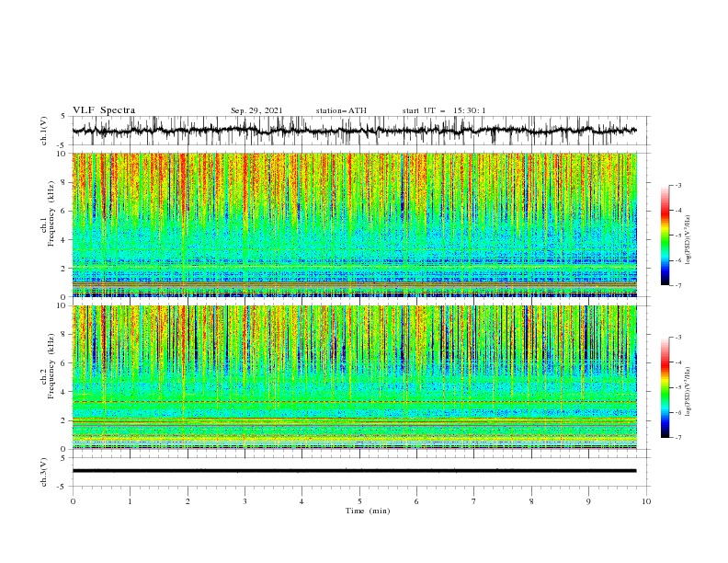Image resolution: width=728 pixels, height=563 pixels.
Task: Click the "0" tick on the Time axis
Action: (x=73, y=501)
